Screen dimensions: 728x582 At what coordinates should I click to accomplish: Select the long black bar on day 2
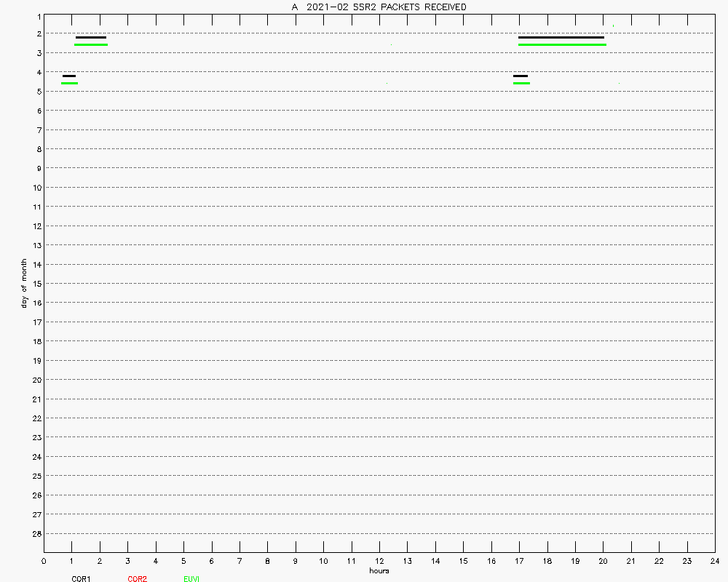click(561, 37)
